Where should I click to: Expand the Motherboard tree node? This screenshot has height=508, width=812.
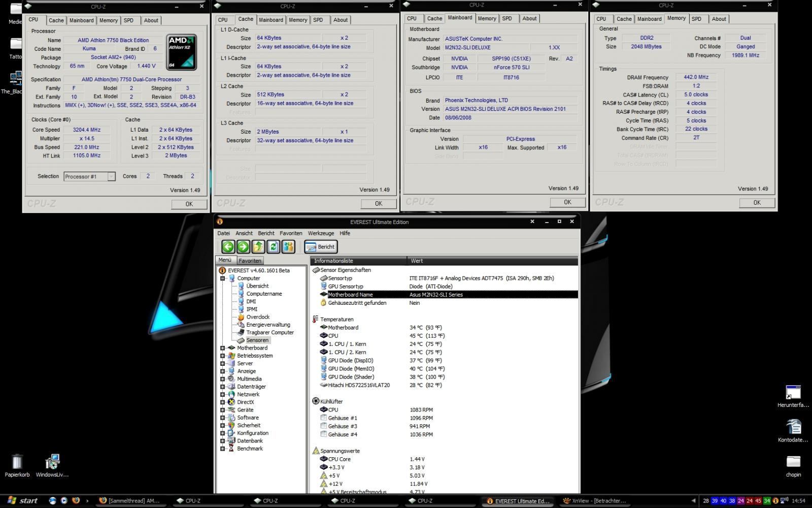(222, 348)
